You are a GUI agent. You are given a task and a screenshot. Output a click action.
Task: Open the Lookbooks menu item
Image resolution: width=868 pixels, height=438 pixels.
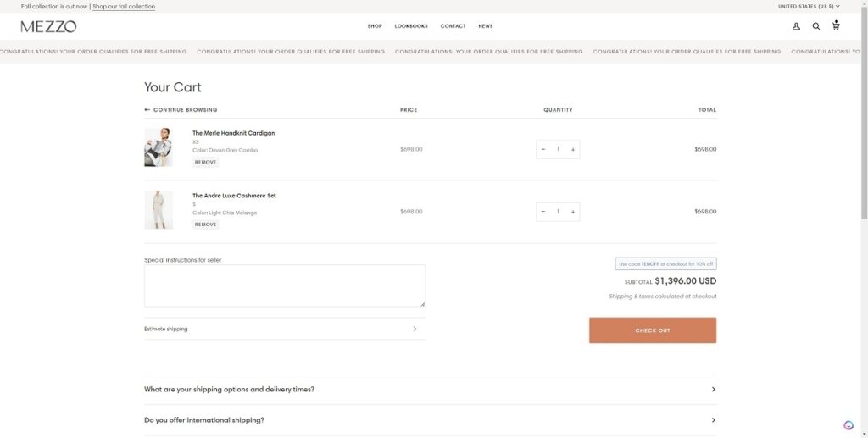[x=411, y=26]
